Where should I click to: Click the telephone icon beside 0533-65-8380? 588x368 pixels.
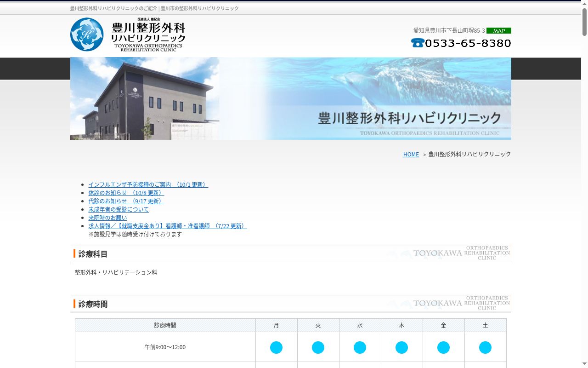click(418, 43)
